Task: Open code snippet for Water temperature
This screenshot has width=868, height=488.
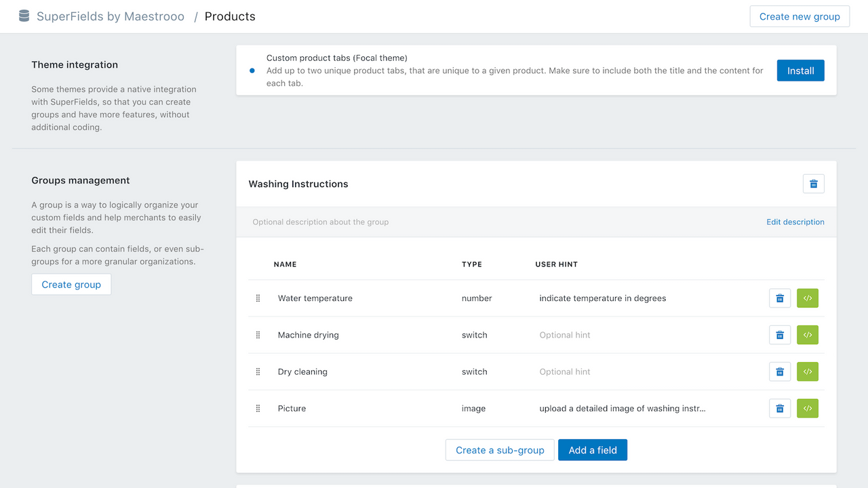Action: pos(807,298)
